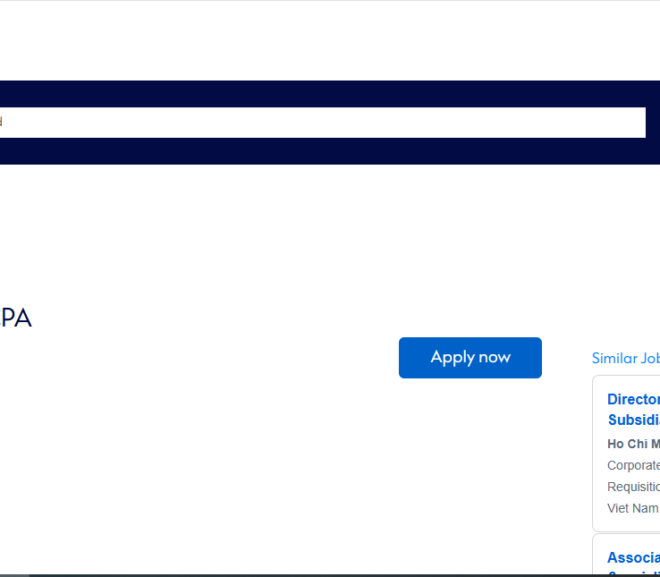Click the Apply now button

pyautogui.click(x=470, y=358)
